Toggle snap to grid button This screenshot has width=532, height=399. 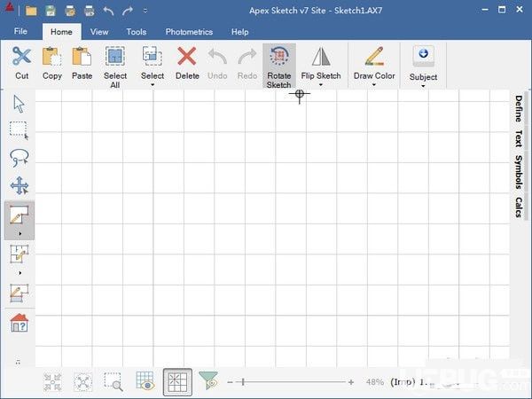point(177,382)
